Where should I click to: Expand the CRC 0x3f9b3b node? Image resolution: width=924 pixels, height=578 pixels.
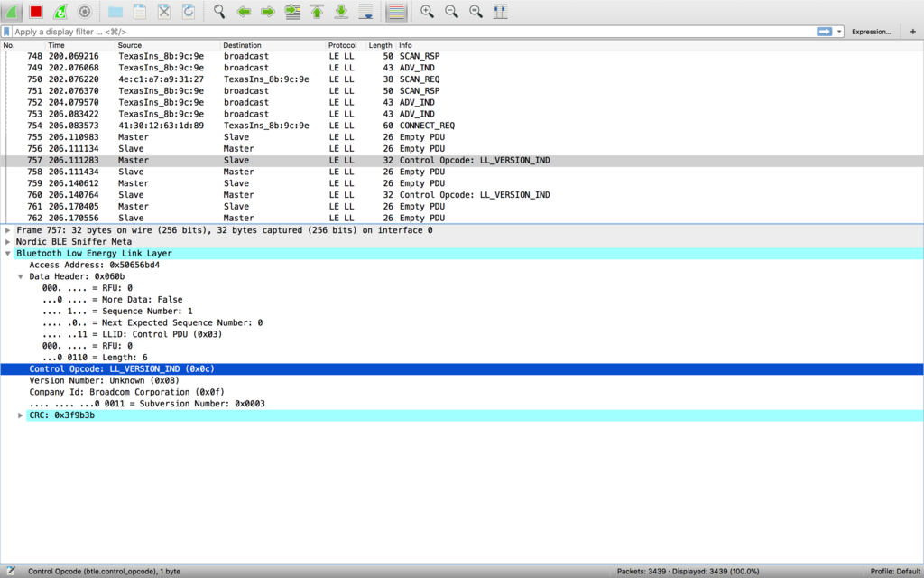tap(21, 415)
